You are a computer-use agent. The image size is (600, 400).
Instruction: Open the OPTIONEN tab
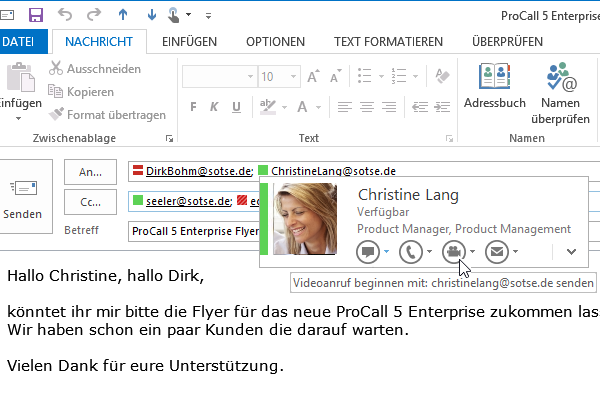(276, 41)
